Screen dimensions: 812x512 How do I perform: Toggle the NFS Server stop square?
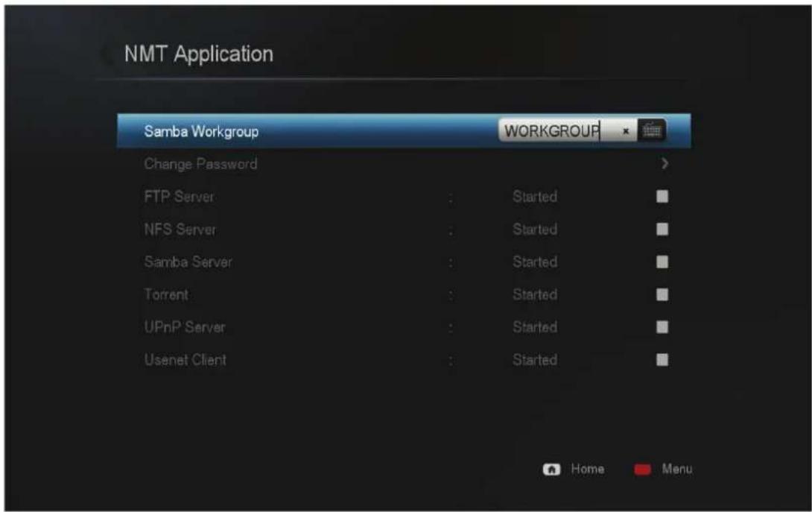[662, 229]
